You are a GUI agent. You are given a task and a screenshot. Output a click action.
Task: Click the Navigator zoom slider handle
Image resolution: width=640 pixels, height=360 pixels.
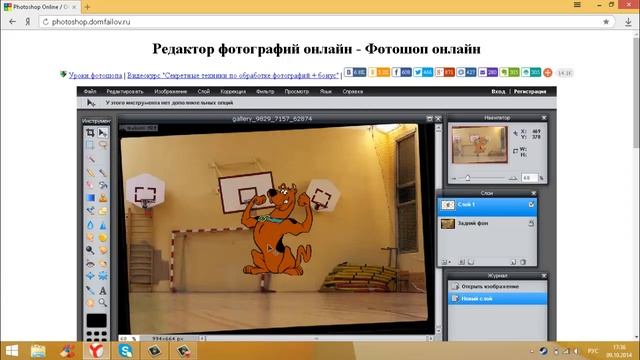click(468, 178)
